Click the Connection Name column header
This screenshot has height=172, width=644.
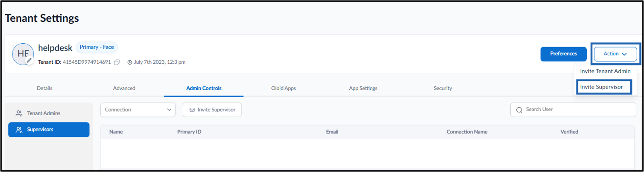click(x=467, y=132)
